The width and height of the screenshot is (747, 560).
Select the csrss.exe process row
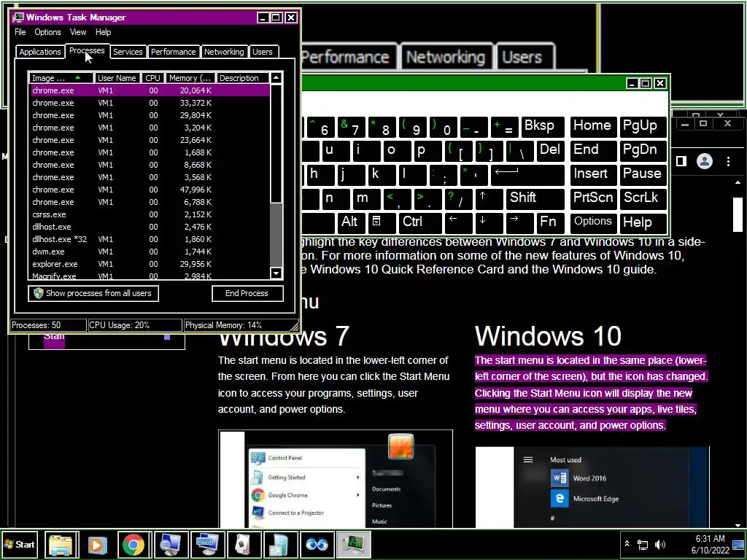click(x=150, y=214)
